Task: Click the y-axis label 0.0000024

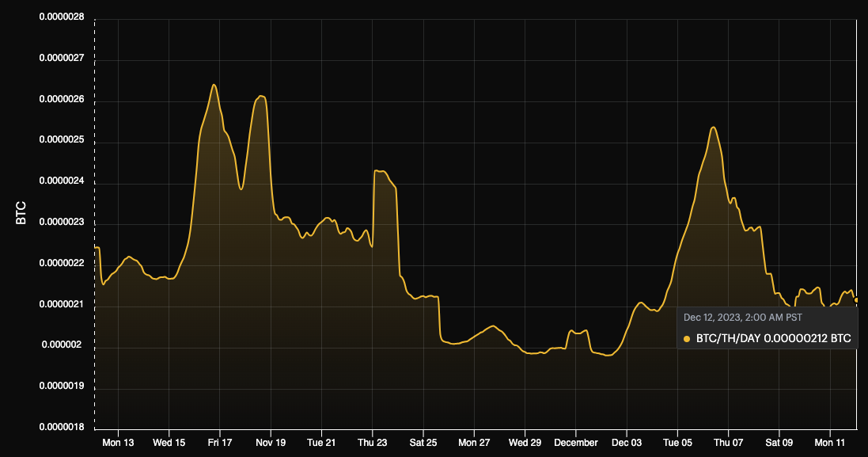Action: pos(62,181)
